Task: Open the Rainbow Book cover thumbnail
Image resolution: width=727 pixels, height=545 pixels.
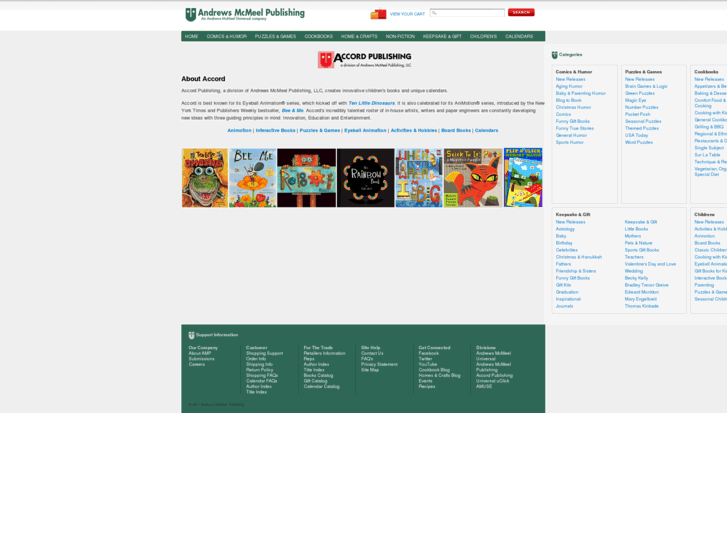Action: 365,178
